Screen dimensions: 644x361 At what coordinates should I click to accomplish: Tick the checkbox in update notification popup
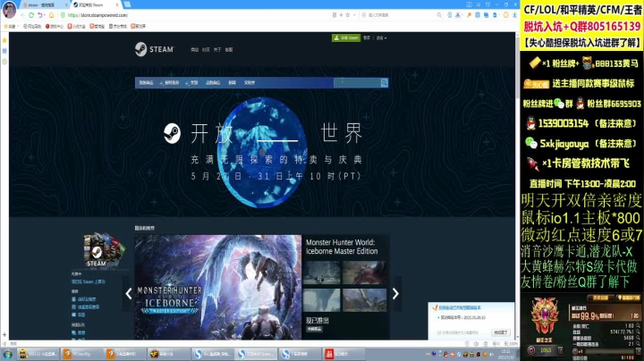click(439, 332)
